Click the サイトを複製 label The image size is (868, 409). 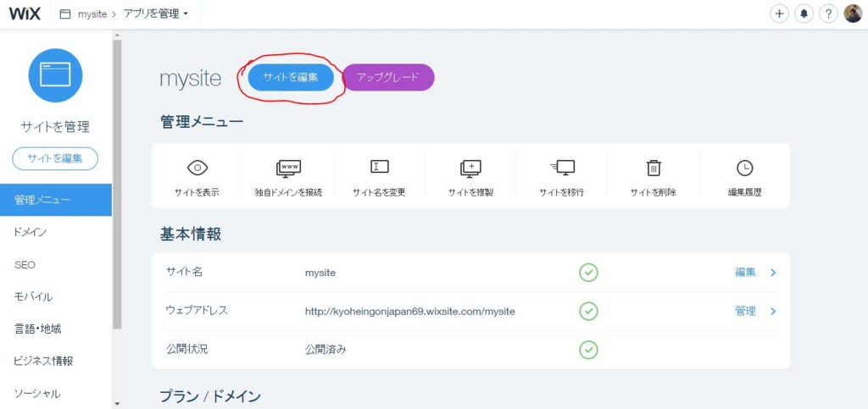[470, 193]
